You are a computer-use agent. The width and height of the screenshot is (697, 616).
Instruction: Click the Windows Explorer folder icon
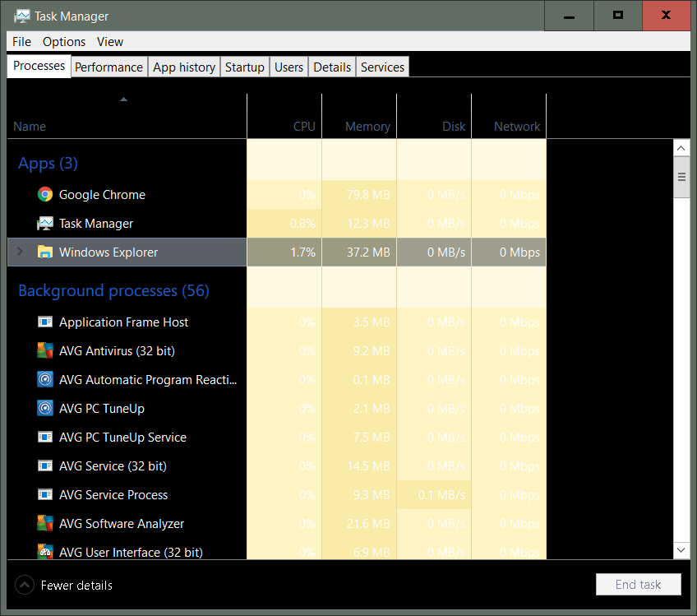click(45, 252)
